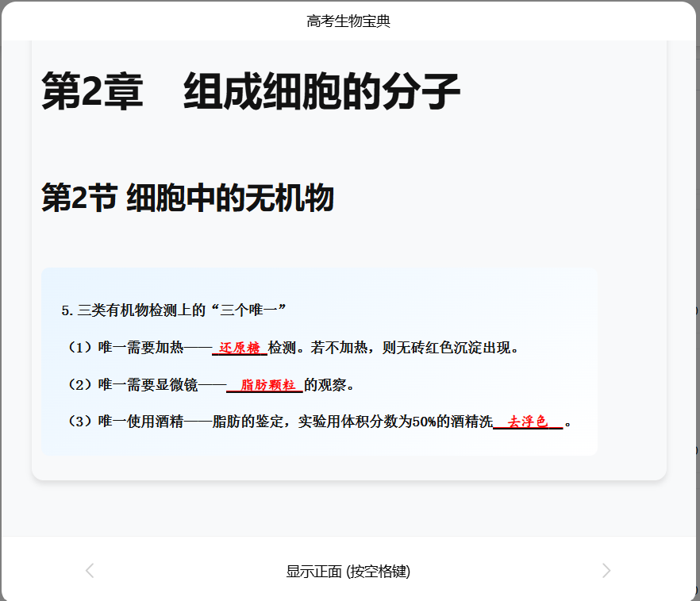Click the red answer 去浮色
This screenshot has width=700, height=601.
(527, 421)
